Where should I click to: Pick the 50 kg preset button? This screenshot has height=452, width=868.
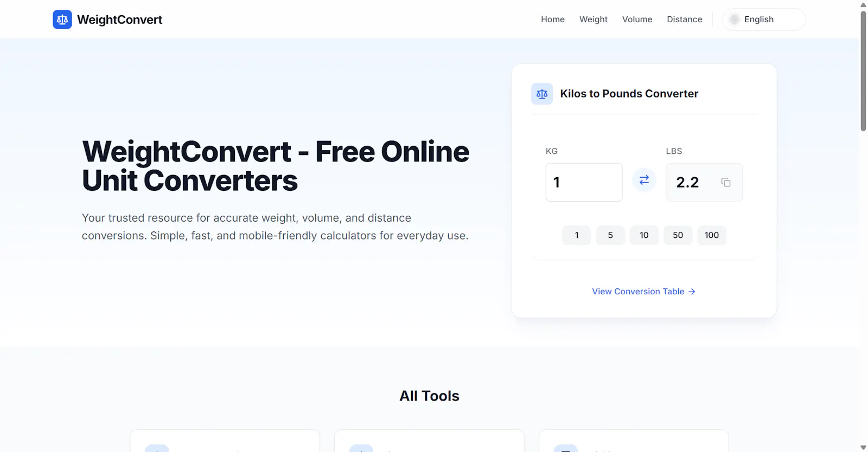point(678,235)
